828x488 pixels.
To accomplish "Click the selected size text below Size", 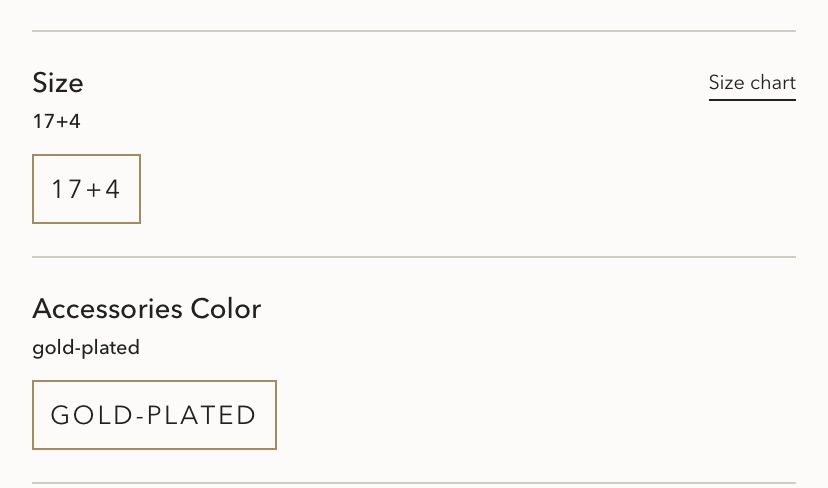I will [x=56, y=122].
